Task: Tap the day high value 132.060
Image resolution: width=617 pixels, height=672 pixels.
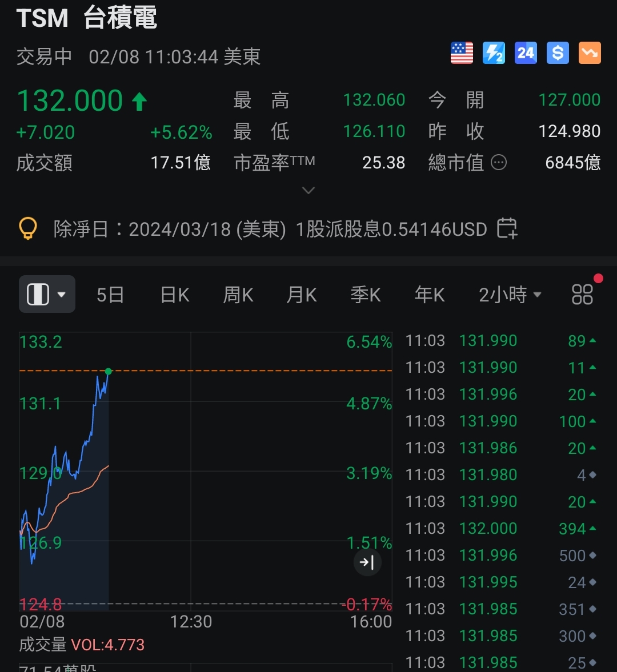Action: [x=374, y=100]
